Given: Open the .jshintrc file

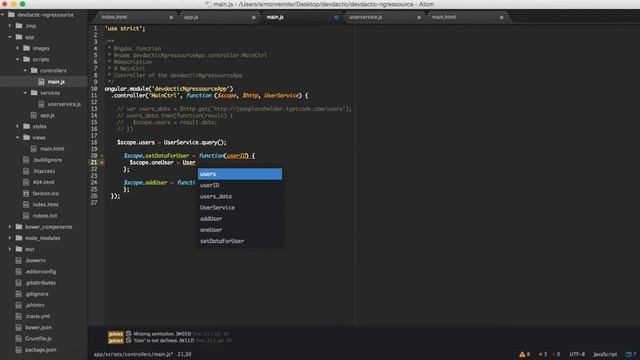Looking at the screenshot, I should (x=35, y=305).
